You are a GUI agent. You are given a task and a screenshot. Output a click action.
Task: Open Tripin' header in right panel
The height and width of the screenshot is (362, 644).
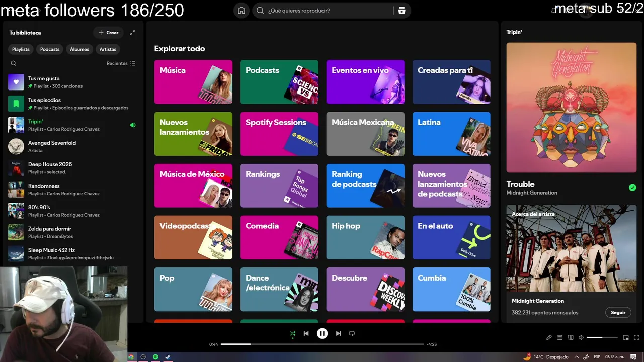tap(514, 32)
